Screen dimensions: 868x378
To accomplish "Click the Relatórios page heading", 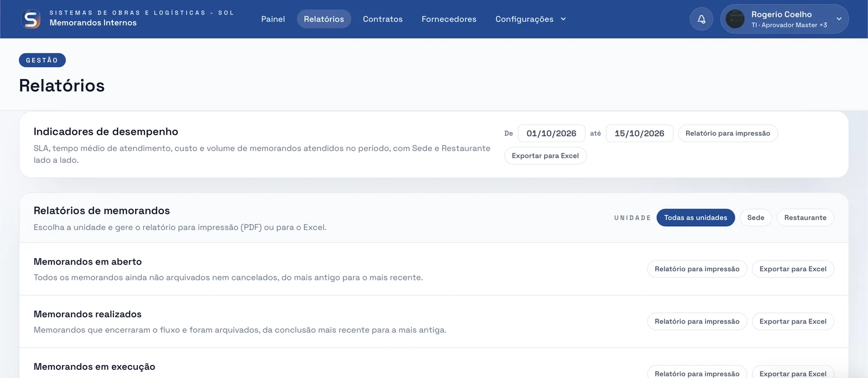I will [62, 86].
